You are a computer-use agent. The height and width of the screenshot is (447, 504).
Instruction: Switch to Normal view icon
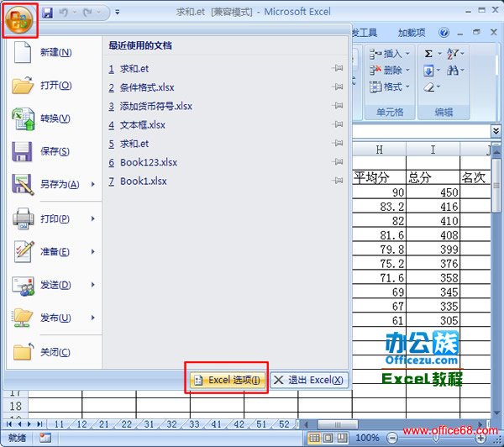coord(314,438)
